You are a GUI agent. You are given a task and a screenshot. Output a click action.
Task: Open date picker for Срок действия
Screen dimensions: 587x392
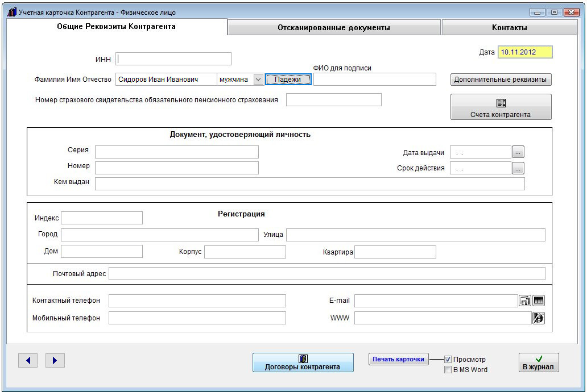pyautogui.click(x=518, y=168)
